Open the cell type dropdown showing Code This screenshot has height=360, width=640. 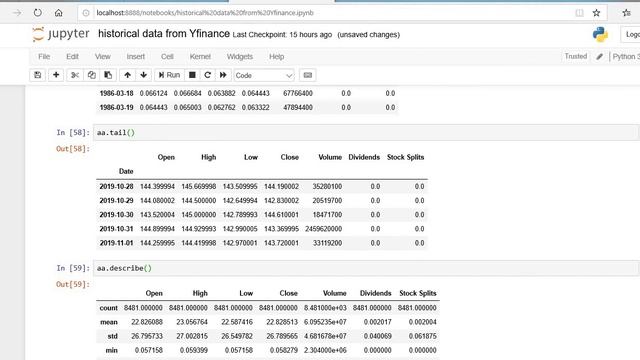point(264,76)
